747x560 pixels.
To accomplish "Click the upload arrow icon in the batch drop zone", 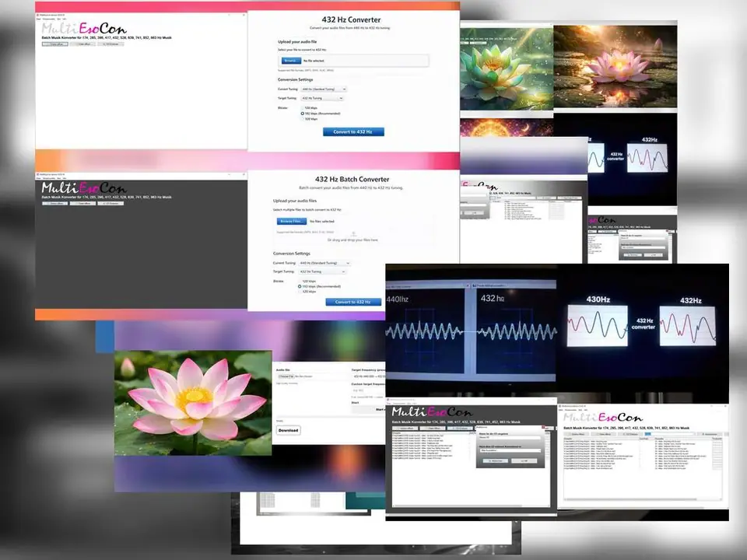I will click(x=352, y=233).
